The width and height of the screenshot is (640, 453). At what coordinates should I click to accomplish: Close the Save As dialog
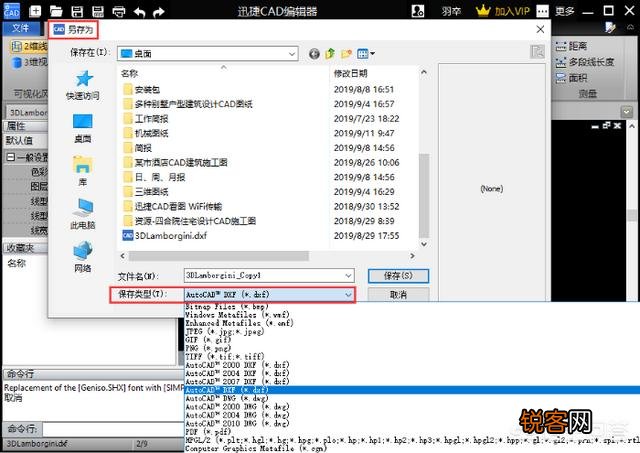point(540,29)
